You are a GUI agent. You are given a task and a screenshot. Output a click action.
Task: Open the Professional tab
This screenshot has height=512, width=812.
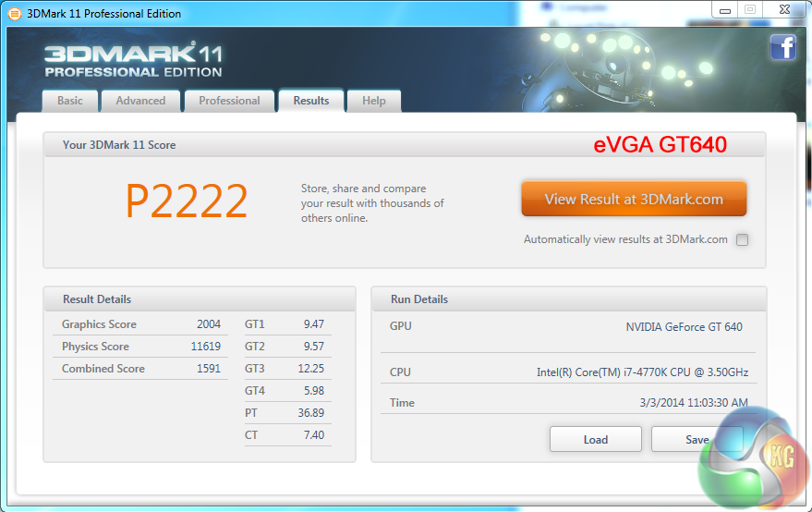click(x=229, y=101)
